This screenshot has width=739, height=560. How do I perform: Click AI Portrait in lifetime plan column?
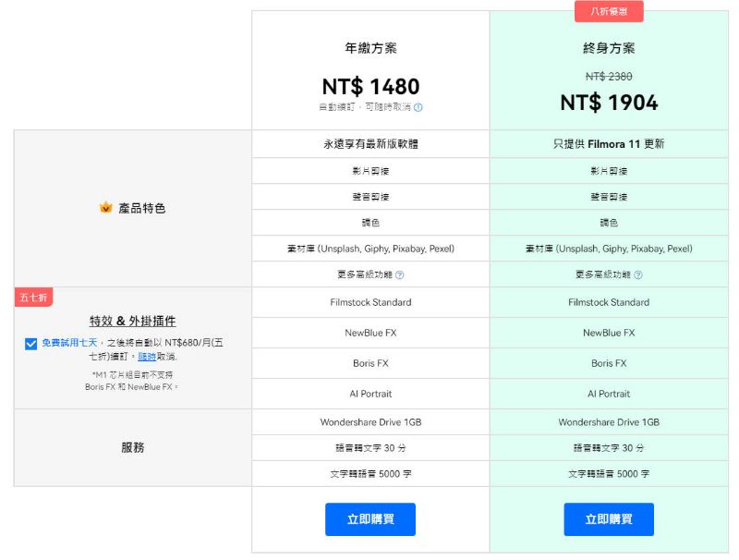pyautogui.click(x=609, y=394)
